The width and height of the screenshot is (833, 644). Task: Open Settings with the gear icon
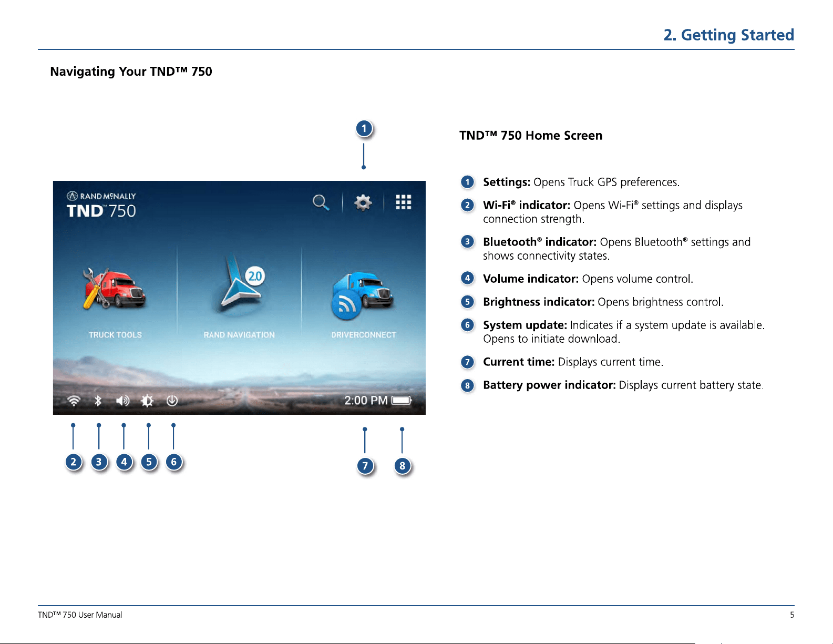(363, 202)
